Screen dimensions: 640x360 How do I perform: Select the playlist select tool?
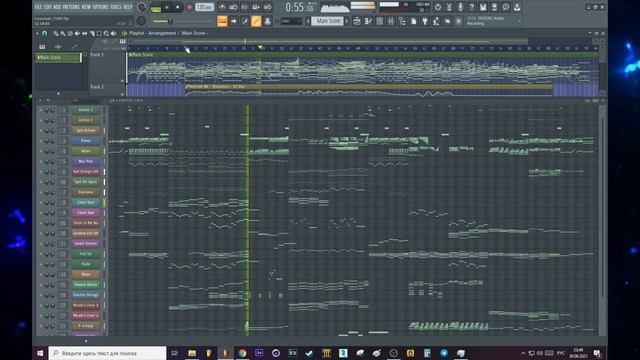click(98, 33)
